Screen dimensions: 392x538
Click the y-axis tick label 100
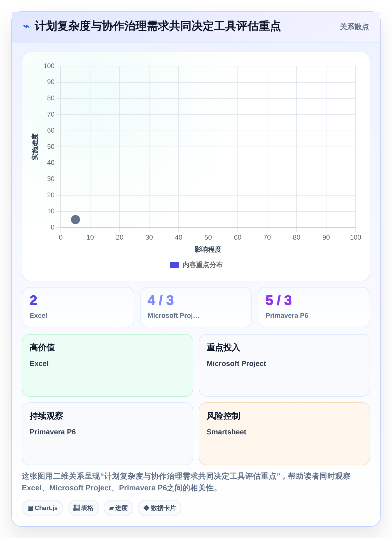(x=49, y=66)
